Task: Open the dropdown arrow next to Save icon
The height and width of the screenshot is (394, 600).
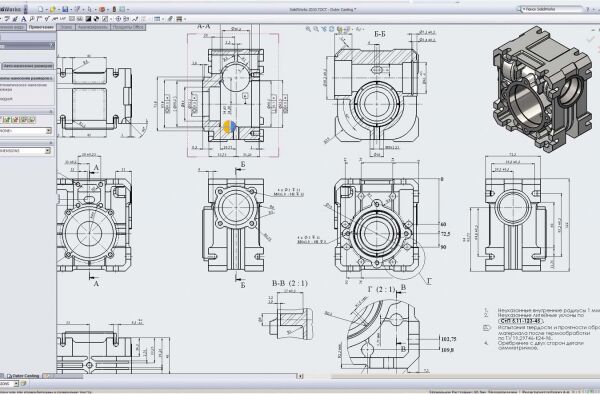Action: (71, 9)
